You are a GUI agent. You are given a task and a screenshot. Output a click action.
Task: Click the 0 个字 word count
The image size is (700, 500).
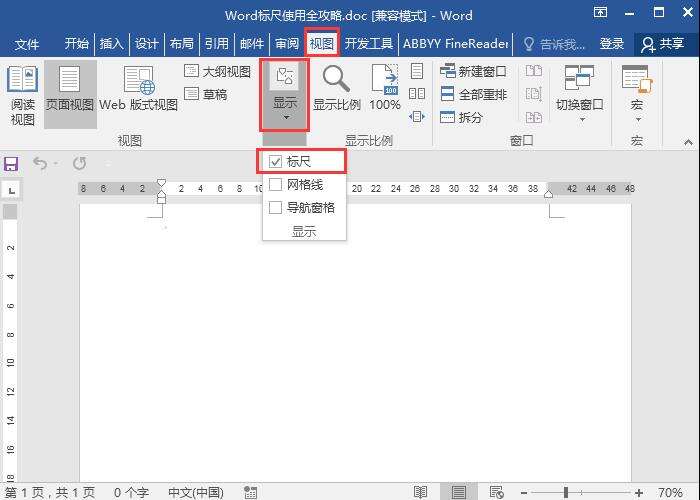(131, 492)
